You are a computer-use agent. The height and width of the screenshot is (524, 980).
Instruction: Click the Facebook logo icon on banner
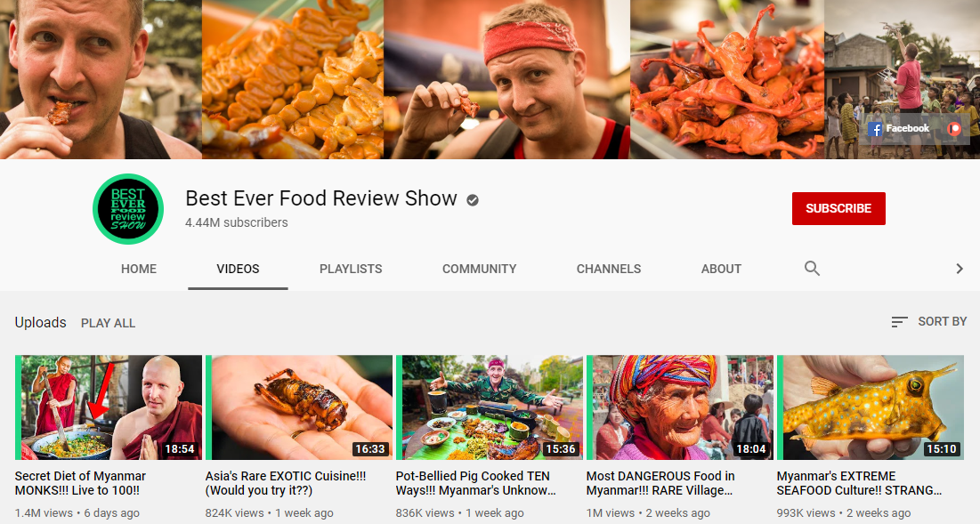click(875, 129)
